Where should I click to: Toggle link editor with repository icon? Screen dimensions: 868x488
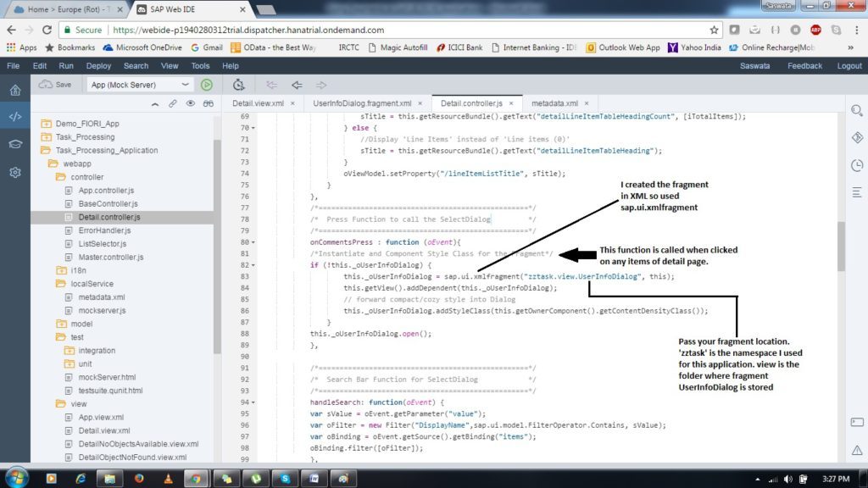[x=173, y=103]
